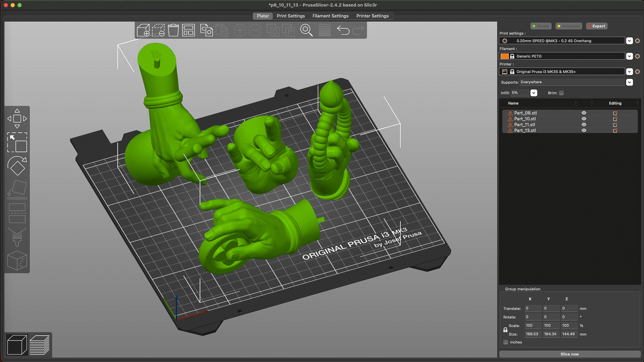The width and height of the screenshot is (644, 362).
Task: Open the Infill percentage dropdown
Action: [533, 93]
